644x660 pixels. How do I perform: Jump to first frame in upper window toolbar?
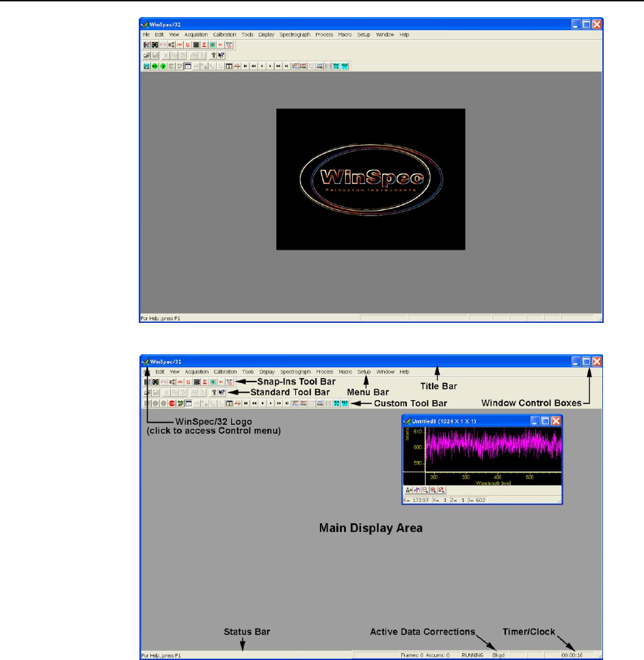[x=245, y=66]
